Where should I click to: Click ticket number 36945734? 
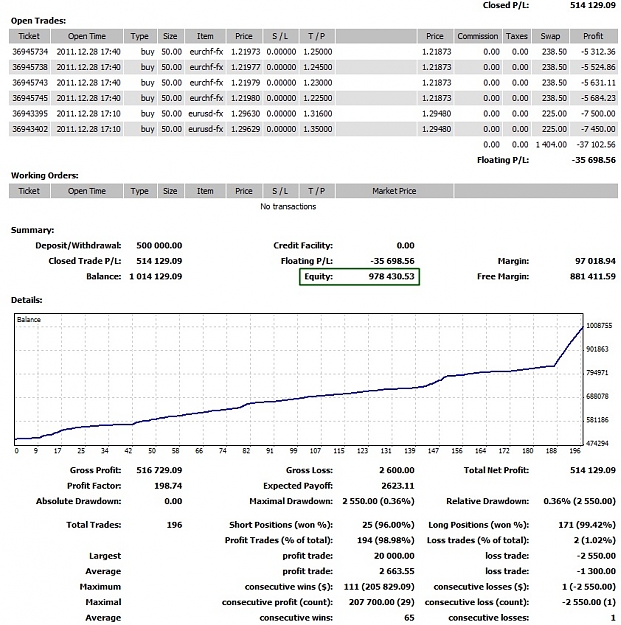(x=30, y=52)
